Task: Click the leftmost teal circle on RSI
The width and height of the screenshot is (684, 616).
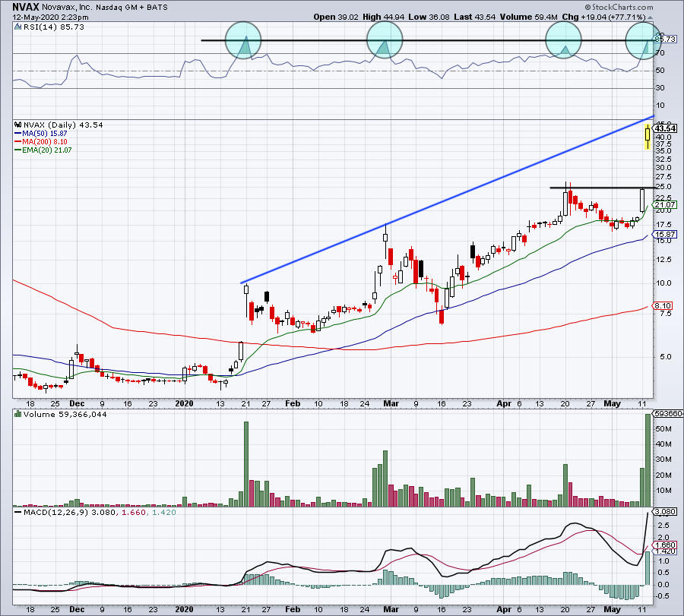Action: 243,40
